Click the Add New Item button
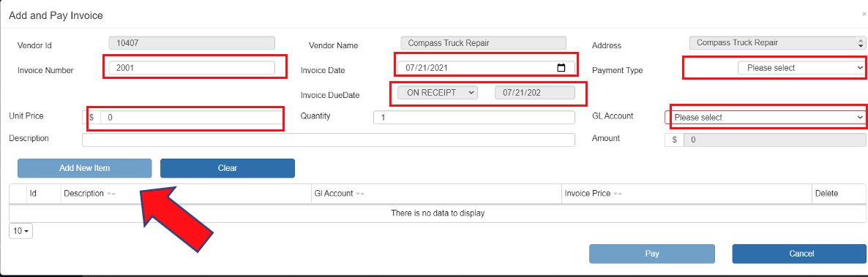 click(x=85, y=169)
